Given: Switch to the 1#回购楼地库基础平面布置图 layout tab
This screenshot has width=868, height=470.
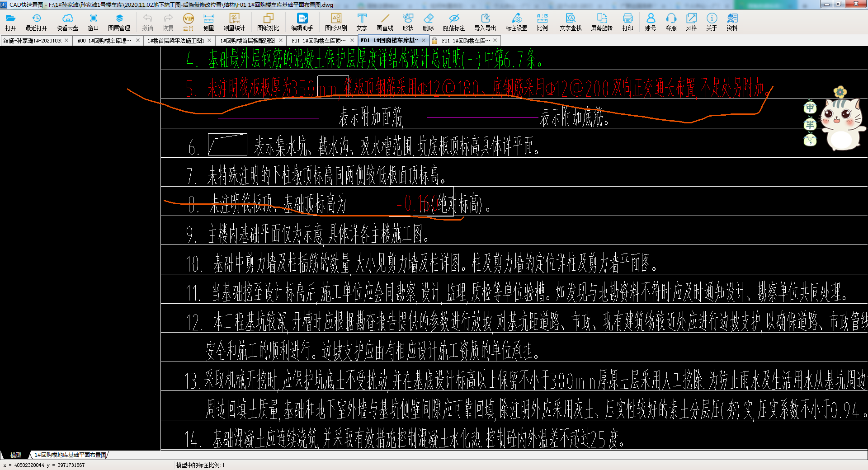Looking at the screenshot, I should pos(70,455).
